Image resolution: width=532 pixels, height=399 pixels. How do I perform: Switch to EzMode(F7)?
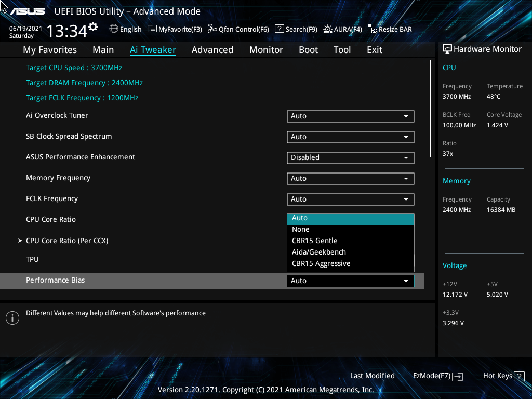click(437, 376)
